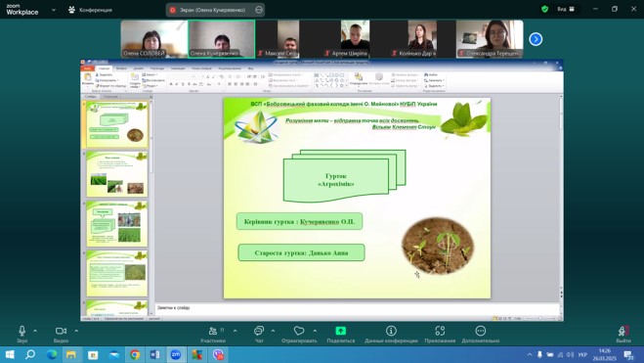Click green encryption shield icon

[544, 9]
